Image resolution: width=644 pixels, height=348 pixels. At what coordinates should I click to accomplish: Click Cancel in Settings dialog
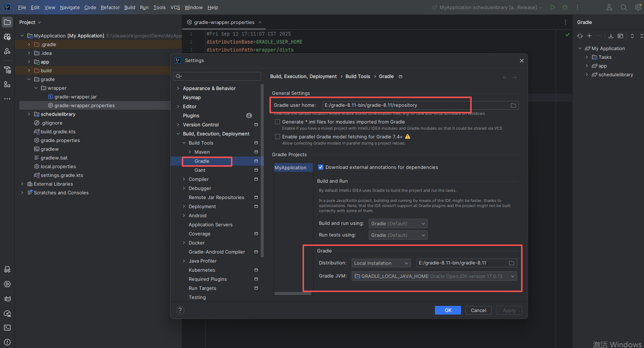point(479,310)
